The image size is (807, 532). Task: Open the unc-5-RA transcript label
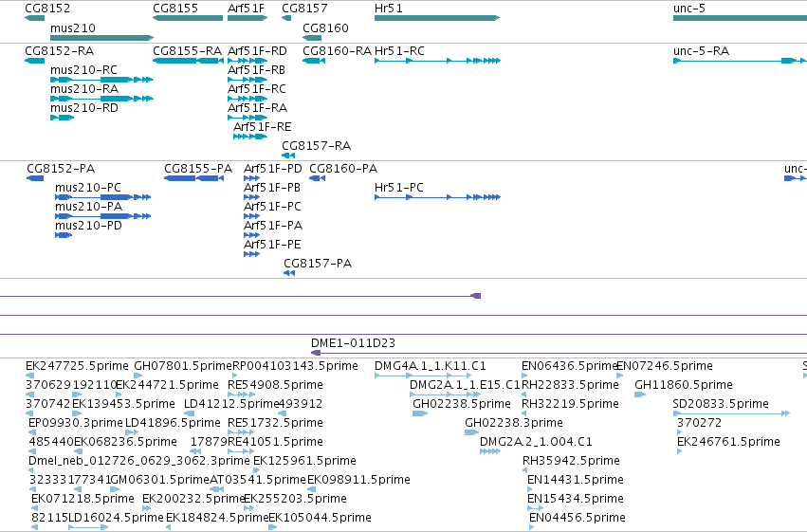pyautogui.click(x=701, y=51)
